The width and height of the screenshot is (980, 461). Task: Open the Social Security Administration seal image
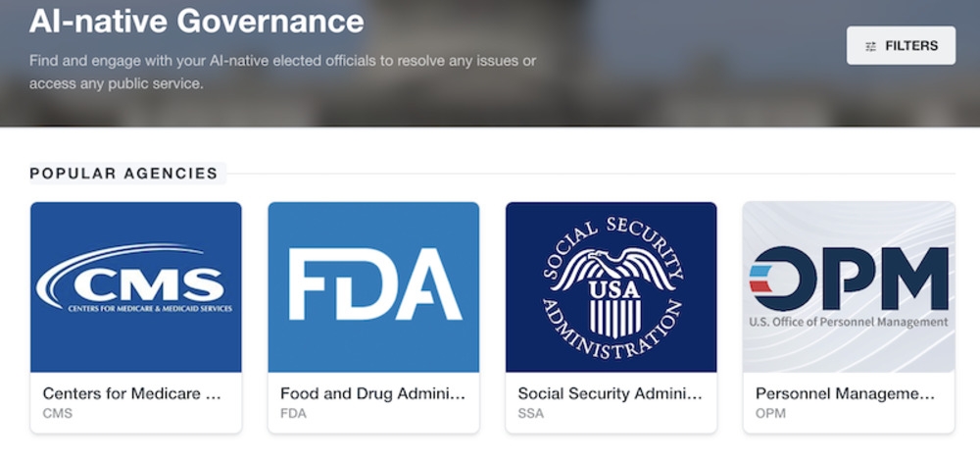coord(611,286)
